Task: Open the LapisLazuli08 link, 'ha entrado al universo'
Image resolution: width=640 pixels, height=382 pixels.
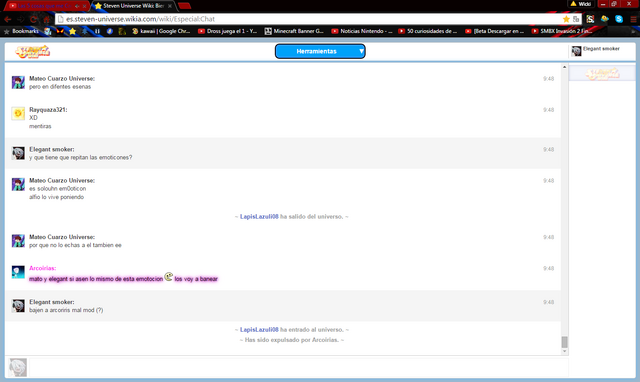Action: pyautogui.click(x=259, y=330)
